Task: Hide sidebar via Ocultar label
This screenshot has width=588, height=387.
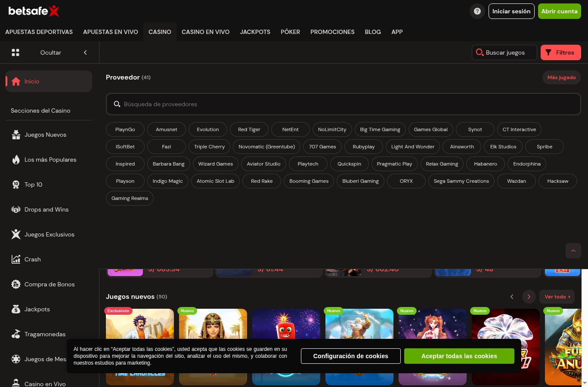Action: 51,52
